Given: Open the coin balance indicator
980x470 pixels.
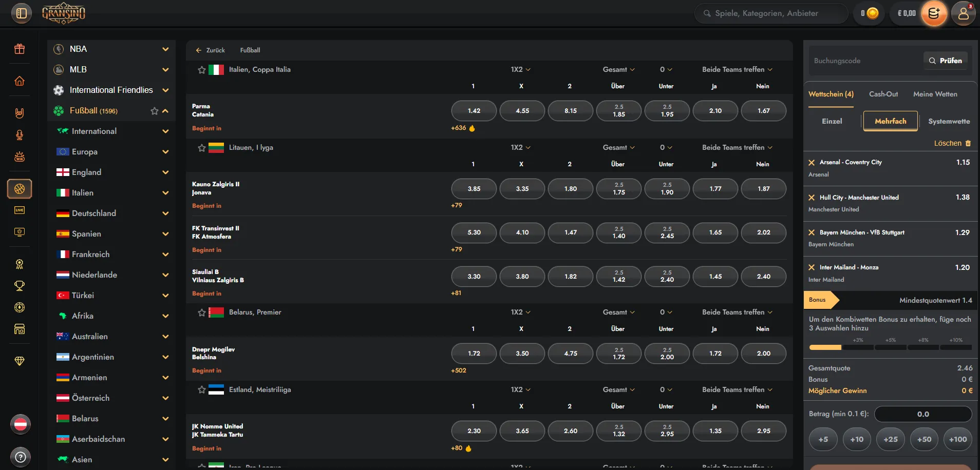Looking at the screenshot, I should 870,13.
